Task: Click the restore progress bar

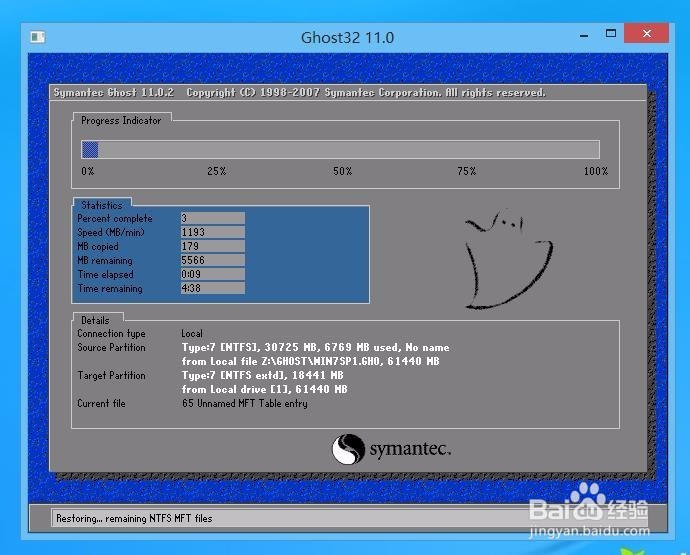Action: click(340, 150)
